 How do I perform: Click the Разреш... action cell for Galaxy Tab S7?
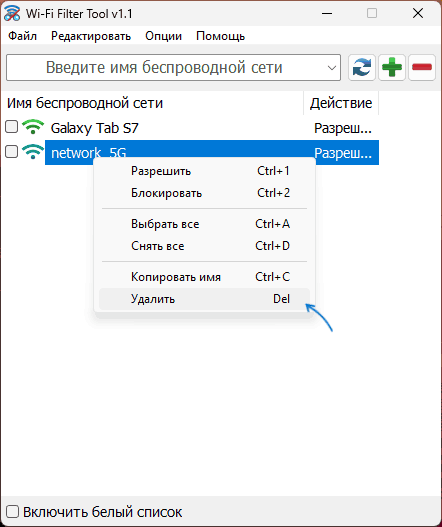coord(343,128)
